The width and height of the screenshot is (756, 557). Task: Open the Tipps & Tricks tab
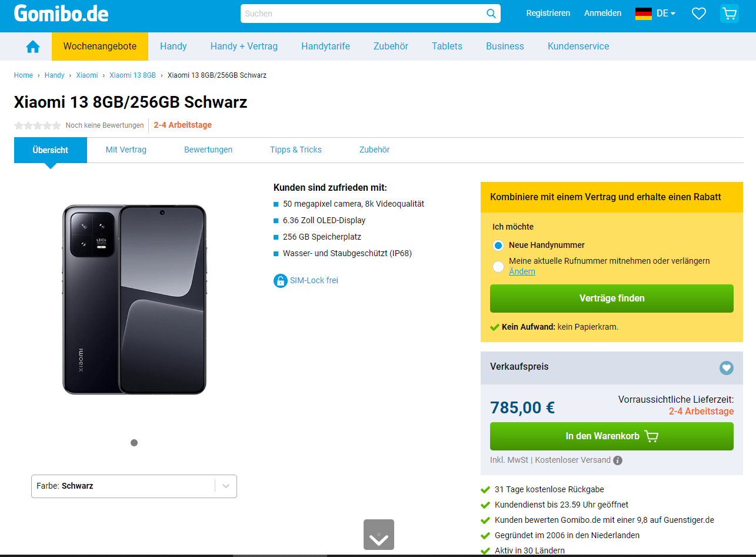click(x=295, y=150)
